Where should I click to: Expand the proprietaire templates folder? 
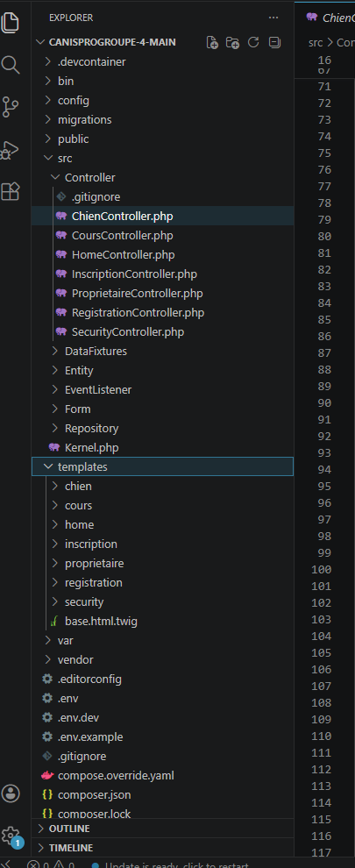[163, 564]
